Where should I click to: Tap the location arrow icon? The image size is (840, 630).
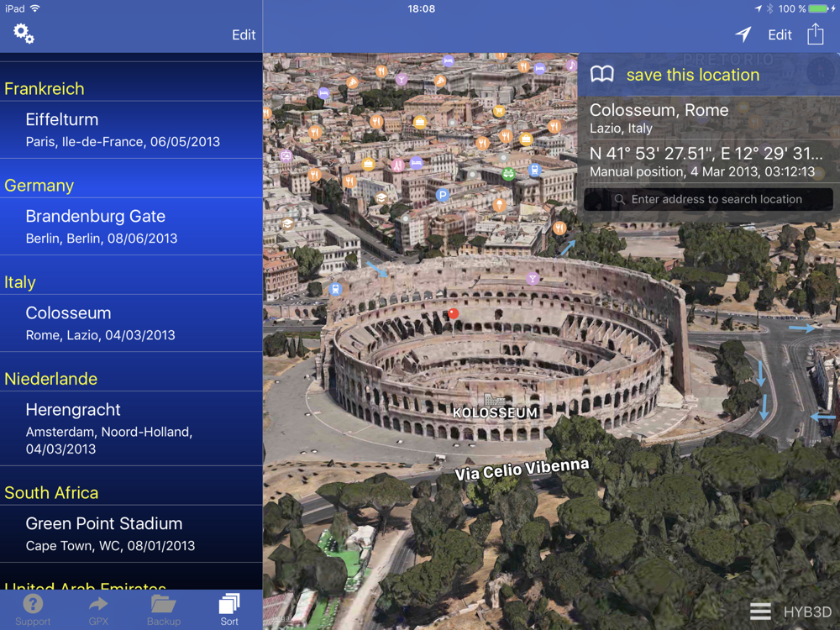click(743, 34)
